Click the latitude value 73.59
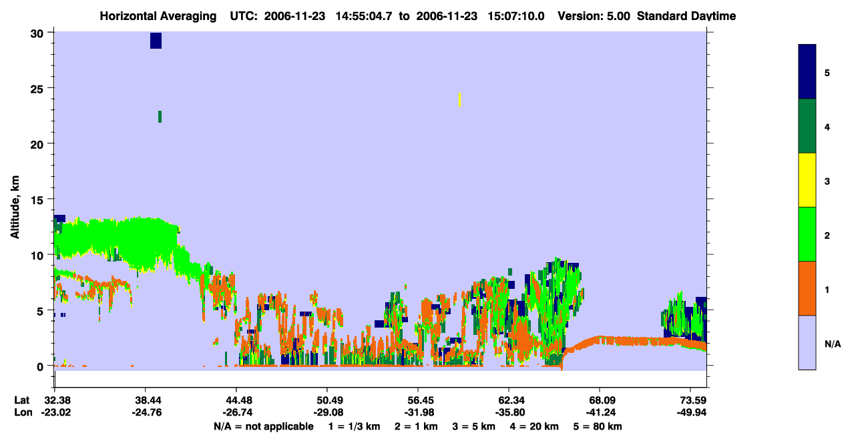Screen dimensions: 868x445 tap(690, 400)
